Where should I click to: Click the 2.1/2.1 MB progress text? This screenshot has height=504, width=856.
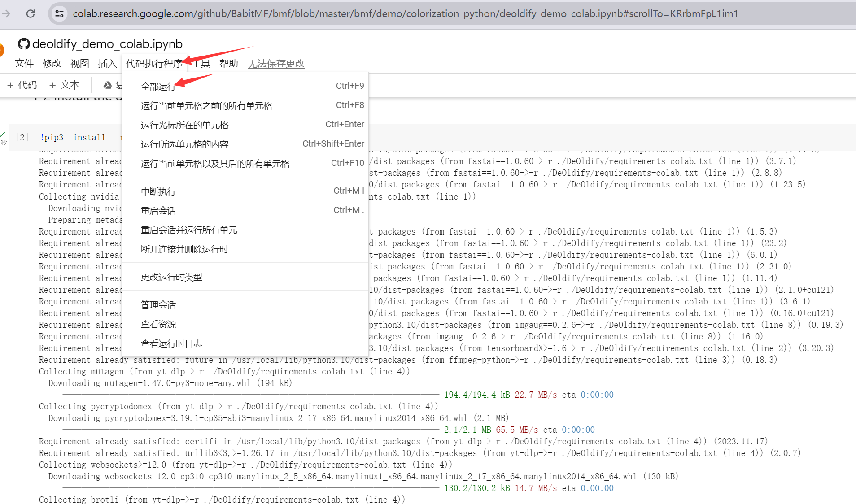click(467, 430)
